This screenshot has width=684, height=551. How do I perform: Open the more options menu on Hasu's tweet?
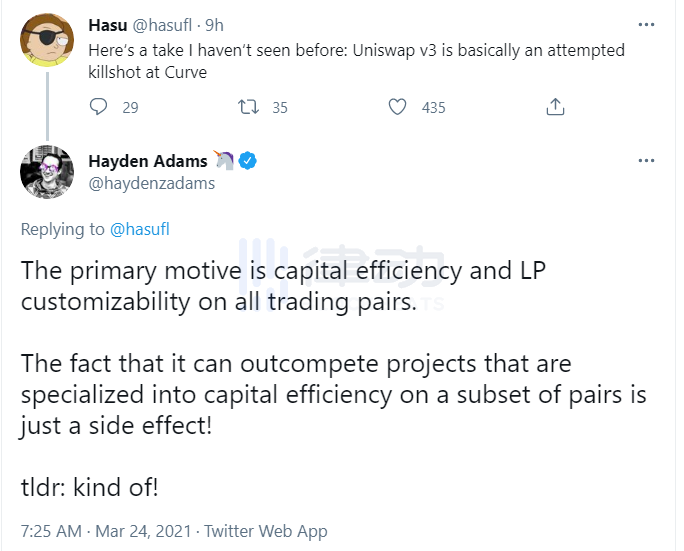tap(647, 23)
